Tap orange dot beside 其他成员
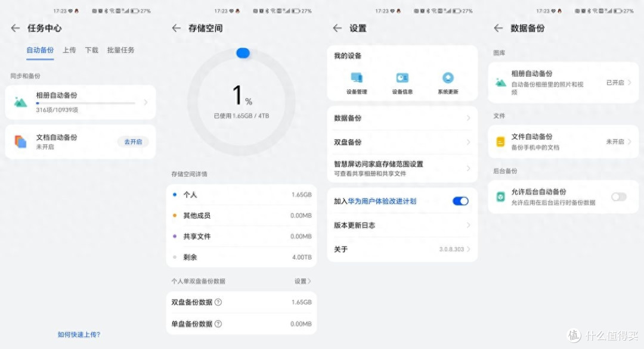Viewport: 644px width, 349px height. [x=175, y=216]
